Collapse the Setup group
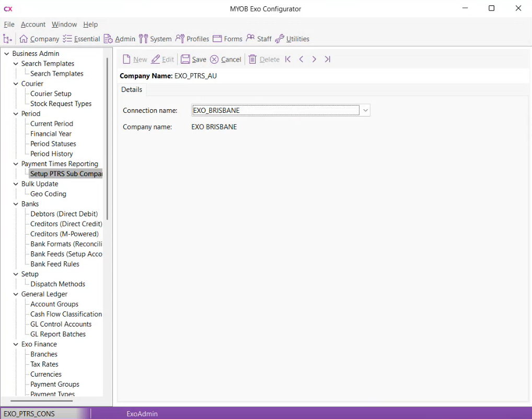Image resolution: width=532 pixels, height=419 pixels. pos(16,274)
